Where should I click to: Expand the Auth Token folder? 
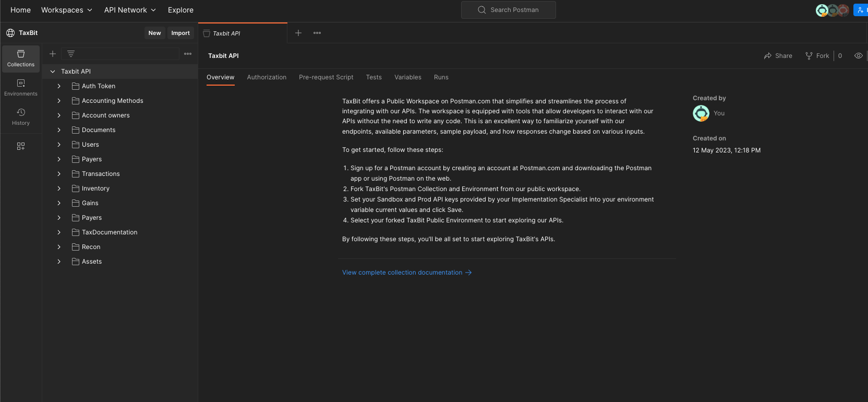coord(59,86)
